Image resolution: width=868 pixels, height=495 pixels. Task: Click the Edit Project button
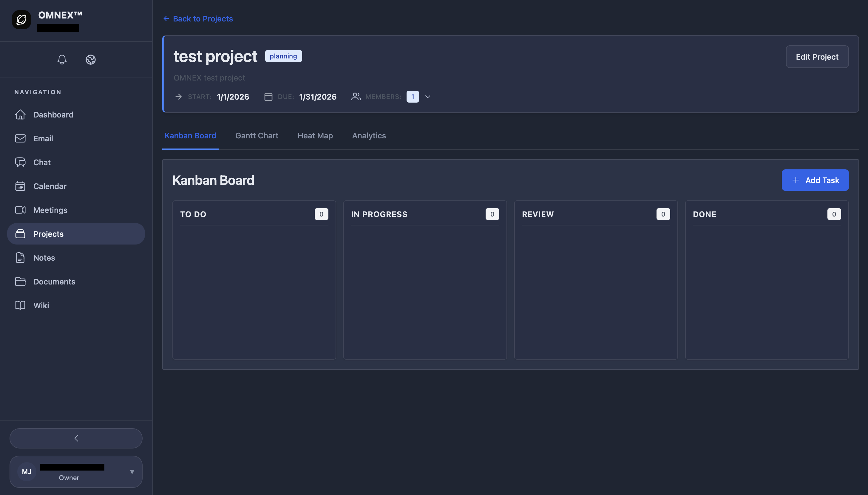817,56
